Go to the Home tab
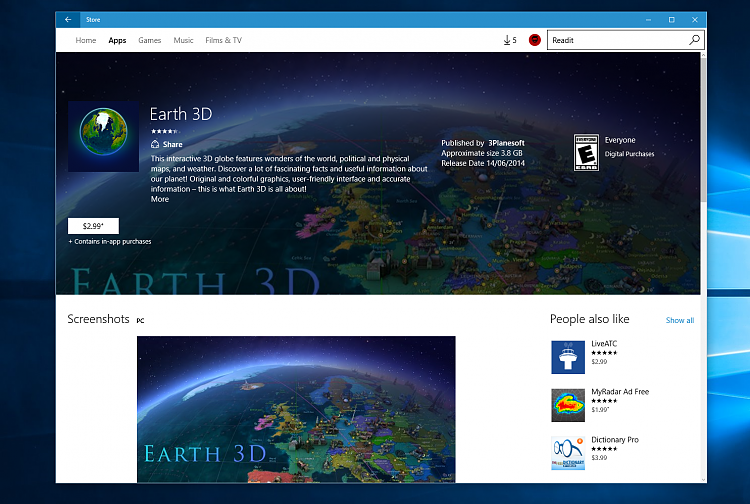750x504 pixels. (86, 41)
